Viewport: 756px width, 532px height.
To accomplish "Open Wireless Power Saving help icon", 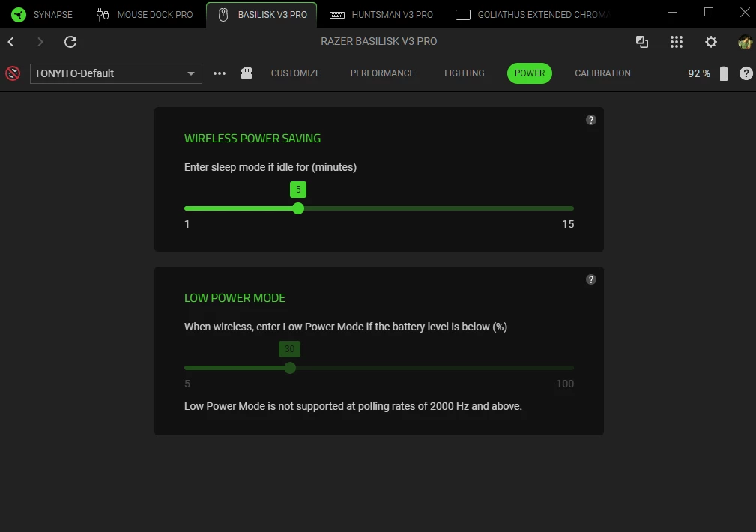I will coord(590,120).
